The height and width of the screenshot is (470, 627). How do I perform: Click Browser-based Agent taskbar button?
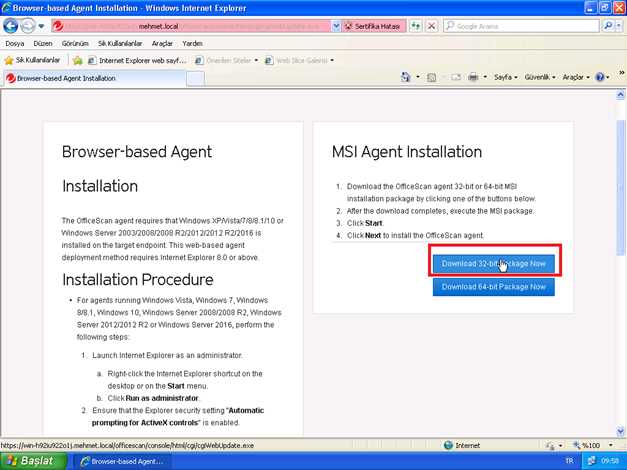click(x=123, y=462)
